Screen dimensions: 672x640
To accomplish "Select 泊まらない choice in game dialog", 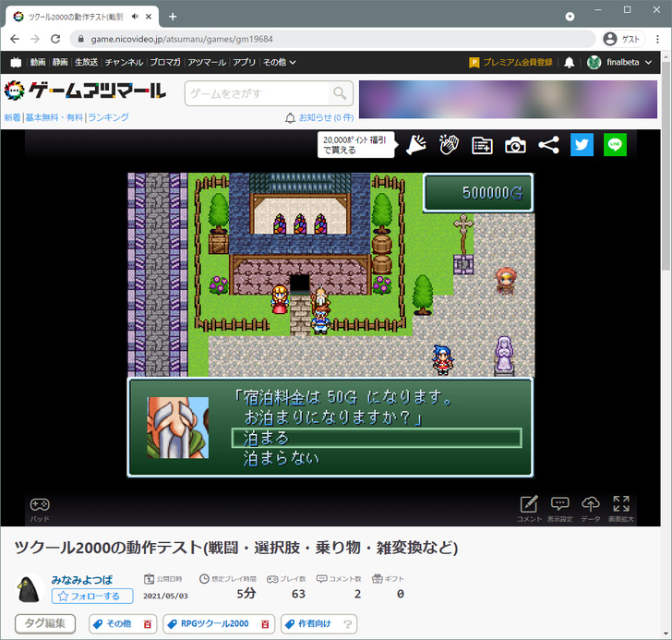I will coord(282,458).
